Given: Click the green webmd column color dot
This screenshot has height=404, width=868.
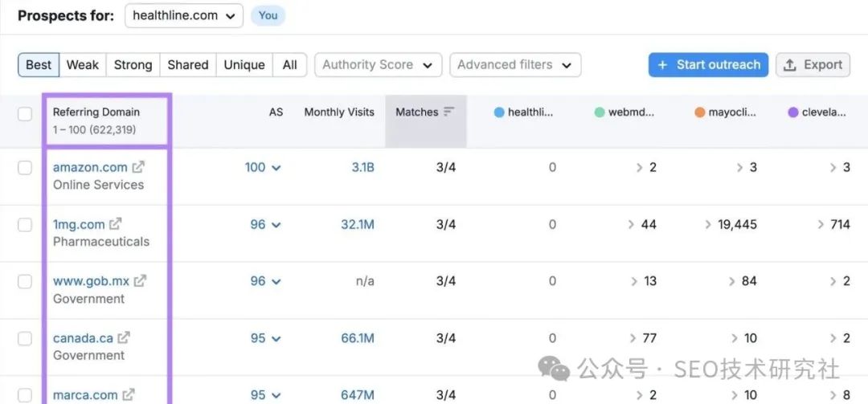Looking at the screenshot, I should 600,112.
